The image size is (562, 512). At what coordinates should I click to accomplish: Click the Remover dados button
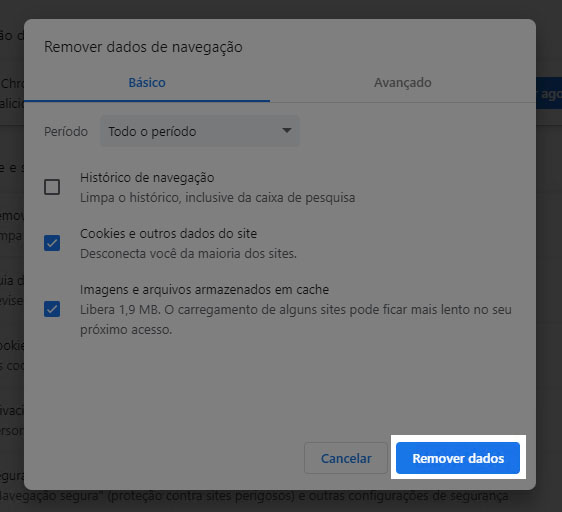coord(458,458)
